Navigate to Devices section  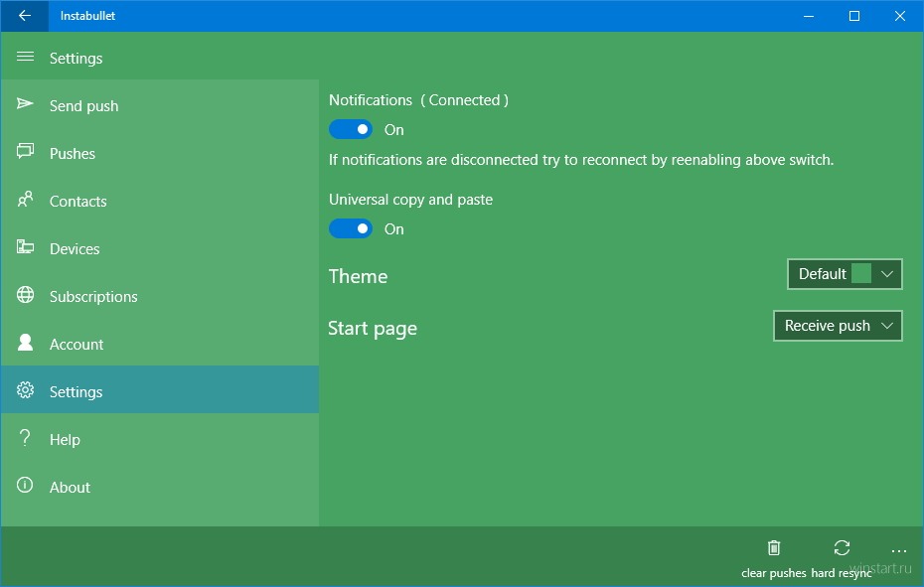(x=160, y=248)
